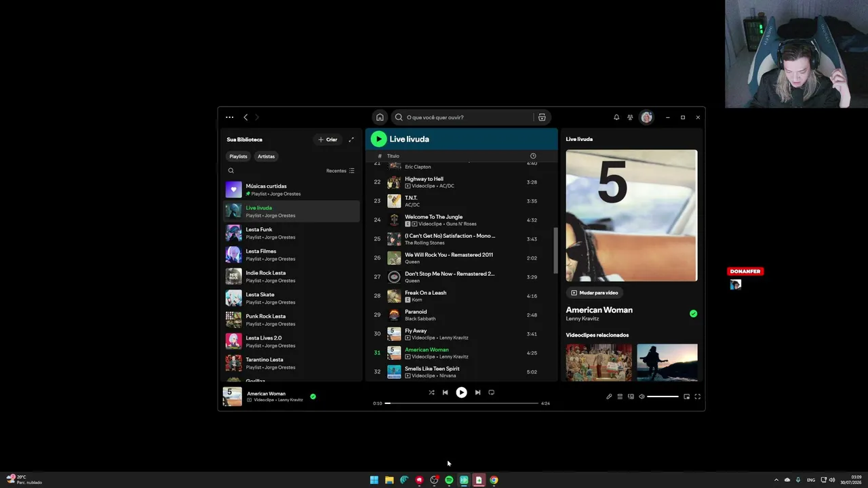Open Lesta Skate playlist
Screen dimensions: 868x488
pyautogui.click(x=292, y=298)
